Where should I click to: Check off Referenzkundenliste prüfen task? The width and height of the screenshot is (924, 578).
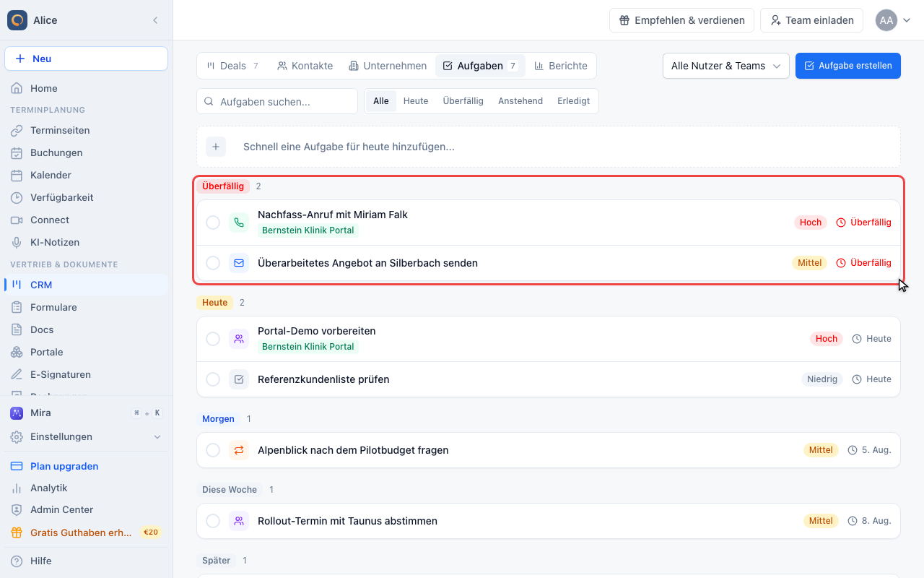(213, 379)
